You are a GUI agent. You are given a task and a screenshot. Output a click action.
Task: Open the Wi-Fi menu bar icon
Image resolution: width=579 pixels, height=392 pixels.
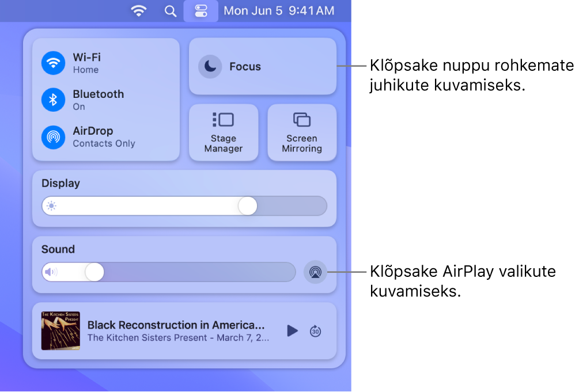click(x=139, y=11)
